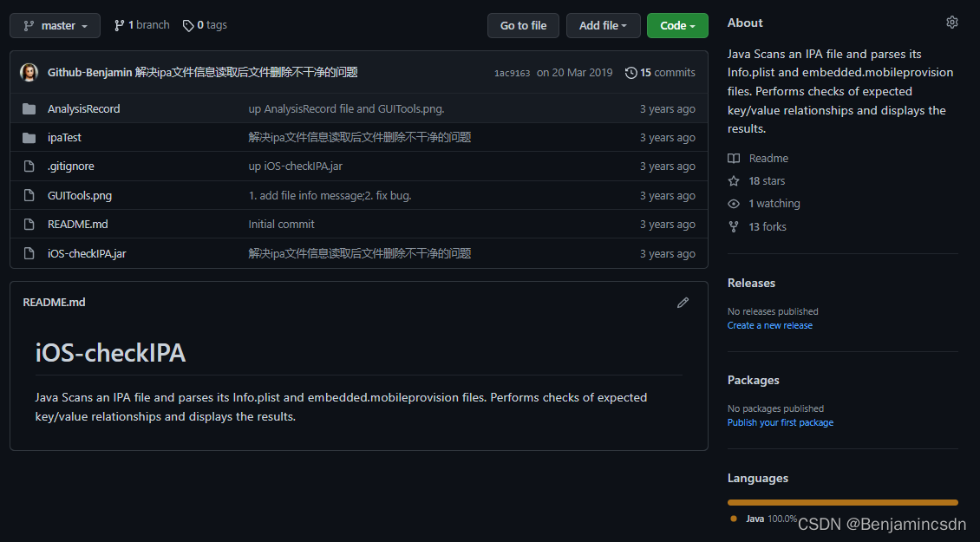Open the ipaTest folder
980x542 pixels.
coord(64,138)
